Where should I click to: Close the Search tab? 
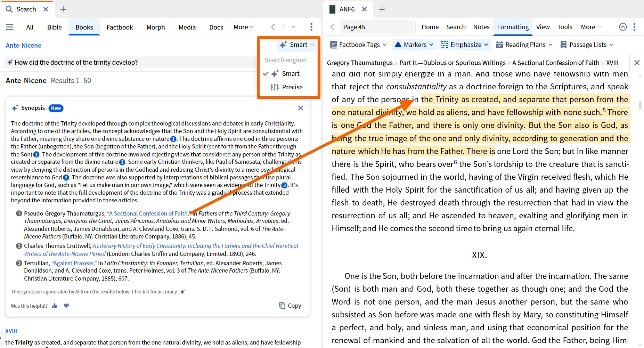[x=46, y=9]
